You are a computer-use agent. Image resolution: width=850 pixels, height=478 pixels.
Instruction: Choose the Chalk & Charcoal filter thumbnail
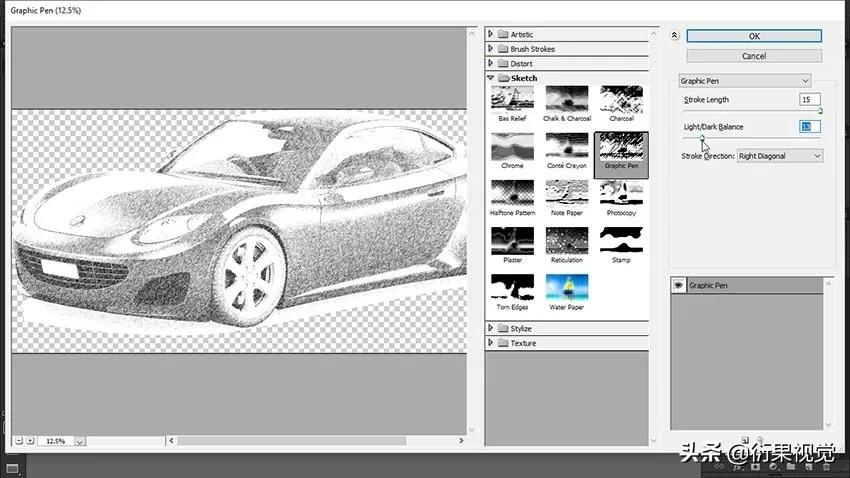tap(566, 99)
